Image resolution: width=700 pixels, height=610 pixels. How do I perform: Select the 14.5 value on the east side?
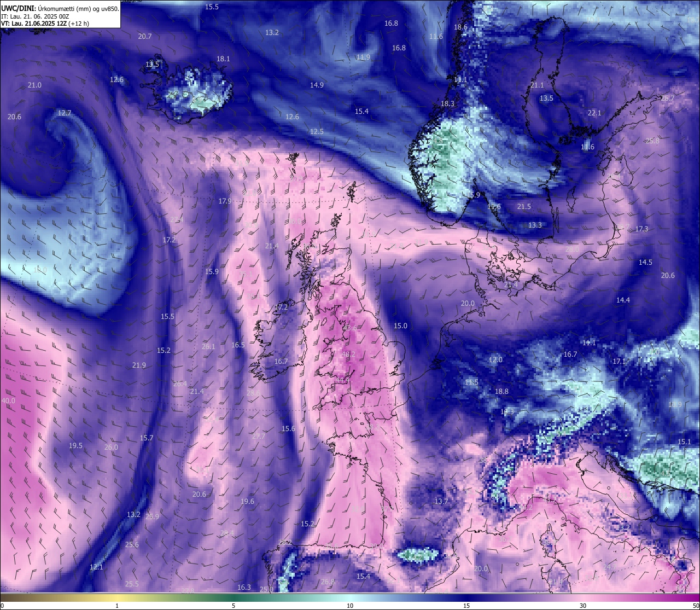pyautogui.click(x=645, y=262)
